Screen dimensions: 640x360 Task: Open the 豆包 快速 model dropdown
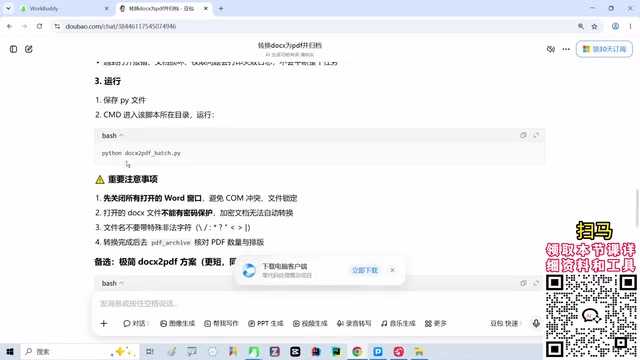(506, 324)
